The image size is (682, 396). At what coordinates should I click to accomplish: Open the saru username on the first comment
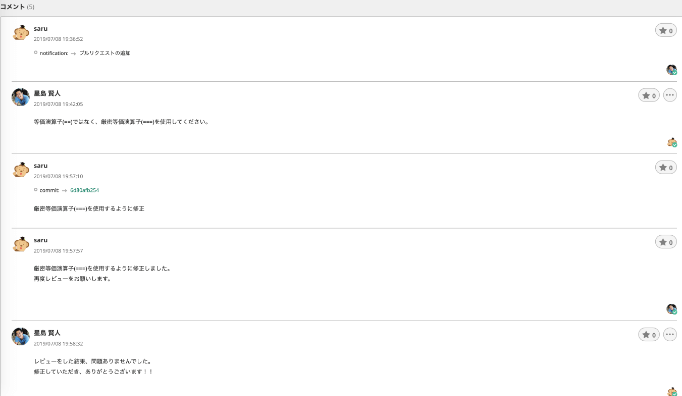pyautogui.click(x=40, y=29)
